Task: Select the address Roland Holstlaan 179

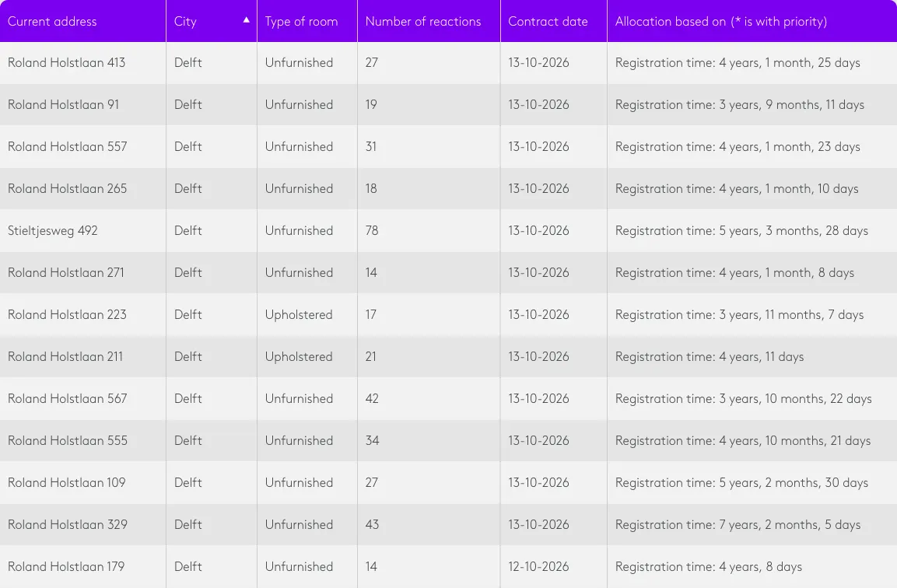Action: [66, 566]
